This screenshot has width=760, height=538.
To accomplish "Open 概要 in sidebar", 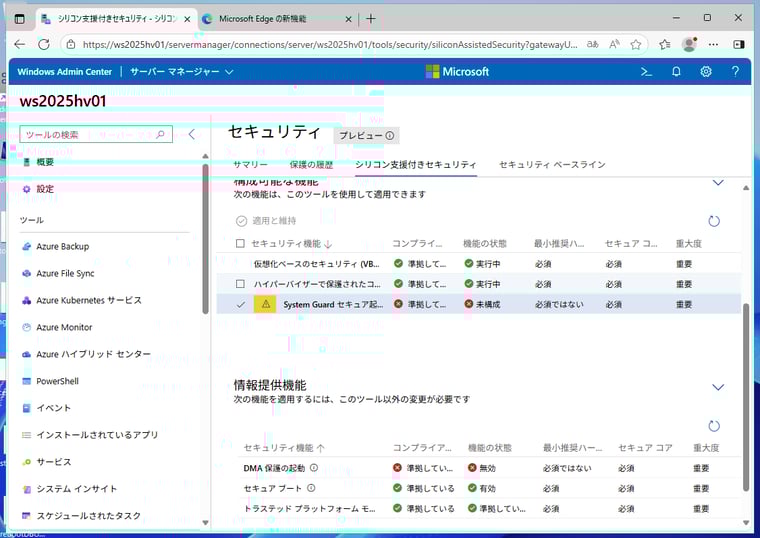I will click(45, 162).
